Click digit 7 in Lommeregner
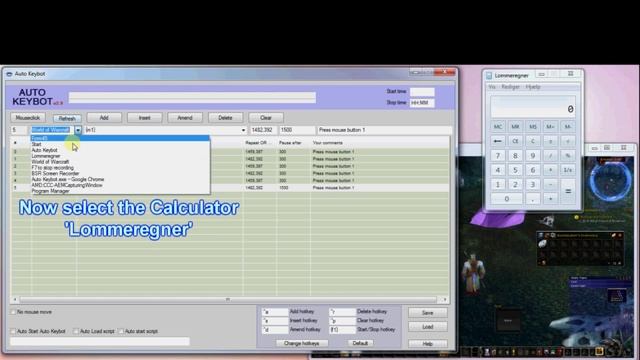The width and height of the screenshot is (640, 360). click(x=498, y=156)
